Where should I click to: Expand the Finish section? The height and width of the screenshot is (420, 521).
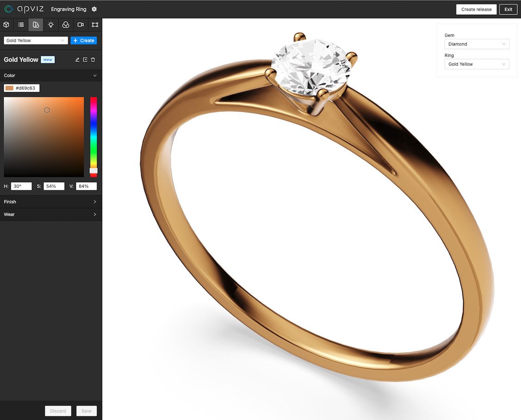click(51, 202)
